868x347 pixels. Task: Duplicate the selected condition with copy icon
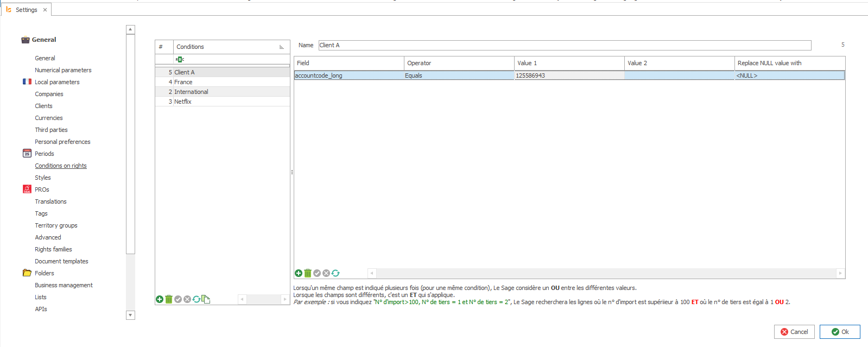tap(206, 299)
